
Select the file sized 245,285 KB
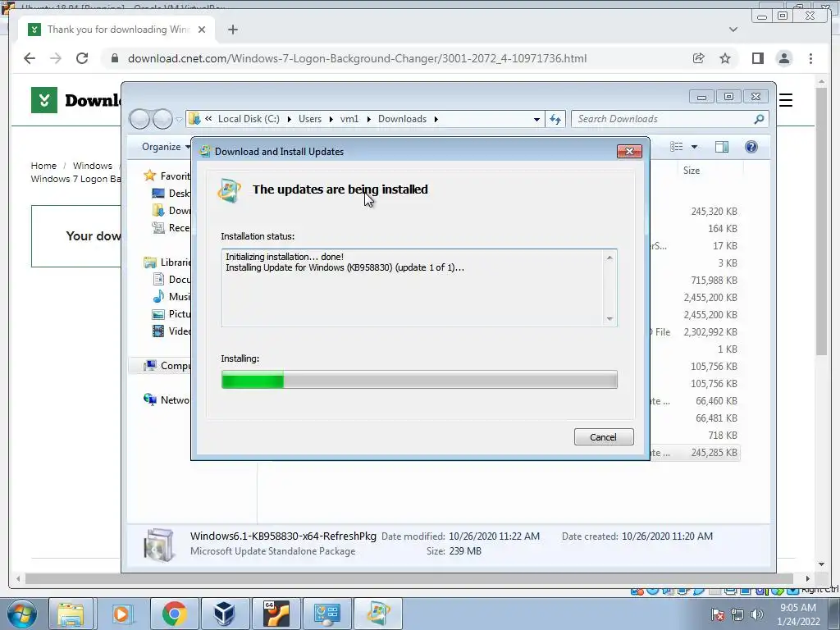click(714, 453)
